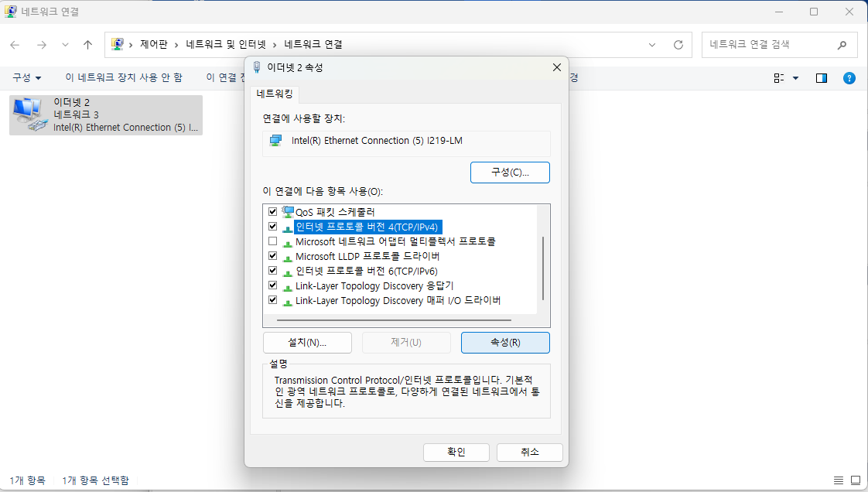Toggle the preview pane icon
This screenshot has width=868, height=492.
822,78
